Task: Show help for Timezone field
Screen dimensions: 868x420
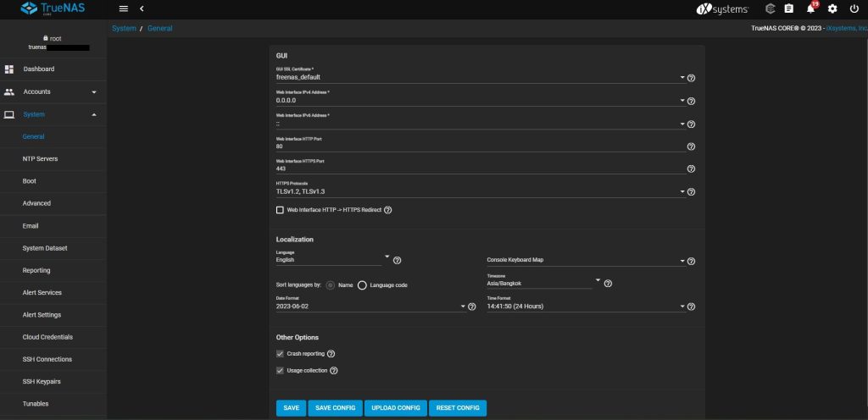Action: [608, 284]
